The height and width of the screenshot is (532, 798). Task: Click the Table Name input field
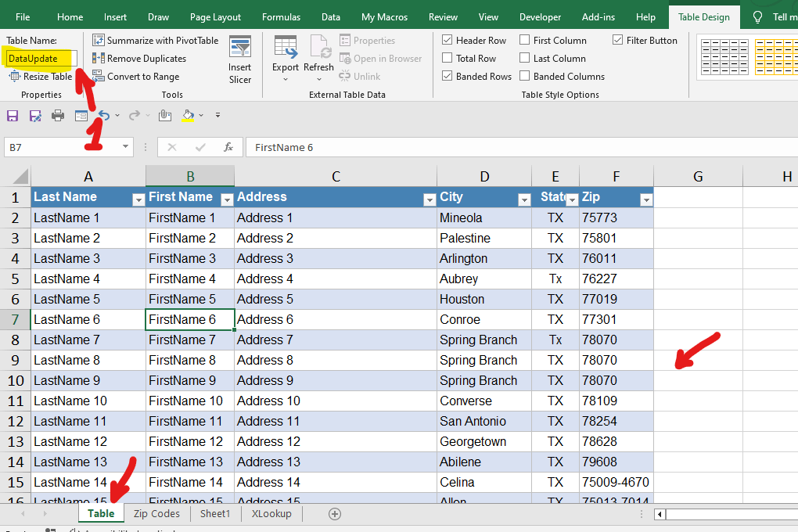tap(41, 59)
